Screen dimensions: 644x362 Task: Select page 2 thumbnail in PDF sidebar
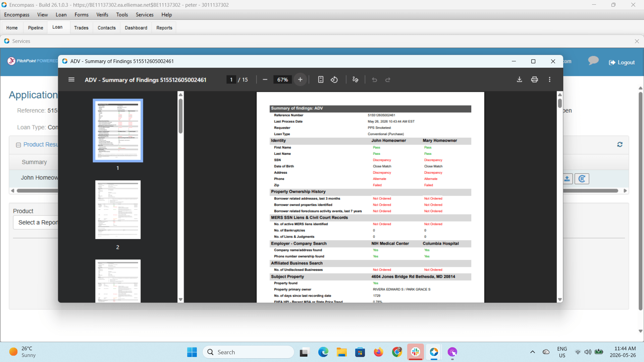(118, 209)
